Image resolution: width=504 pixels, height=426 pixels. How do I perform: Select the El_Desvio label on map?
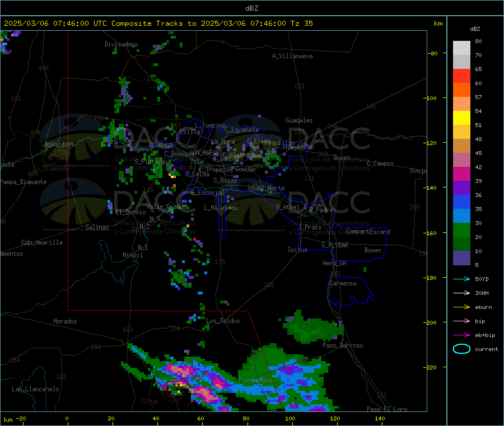[131, 212]
